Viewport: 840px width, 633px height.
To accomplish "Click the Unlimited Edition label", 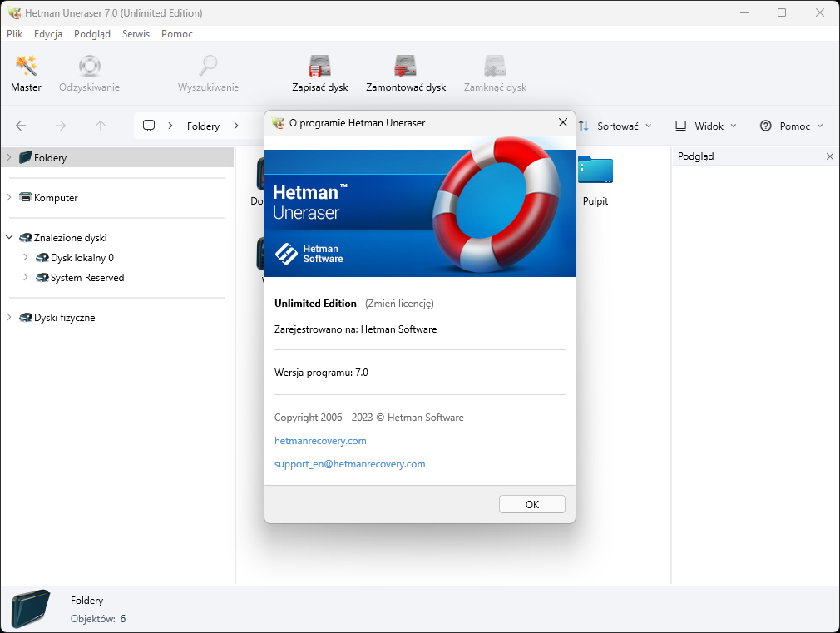I will coord(315,304).
